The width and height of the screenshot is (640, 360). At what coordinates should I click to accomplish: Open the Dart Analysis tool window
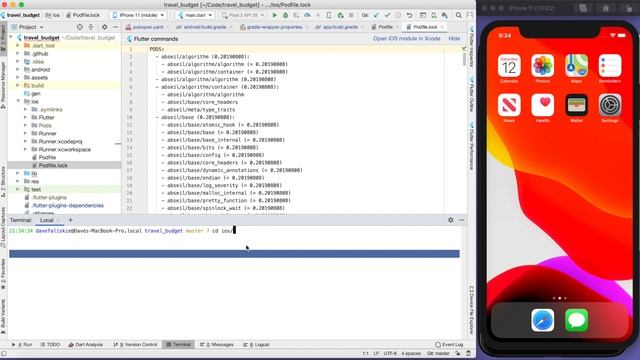[86, 344]
